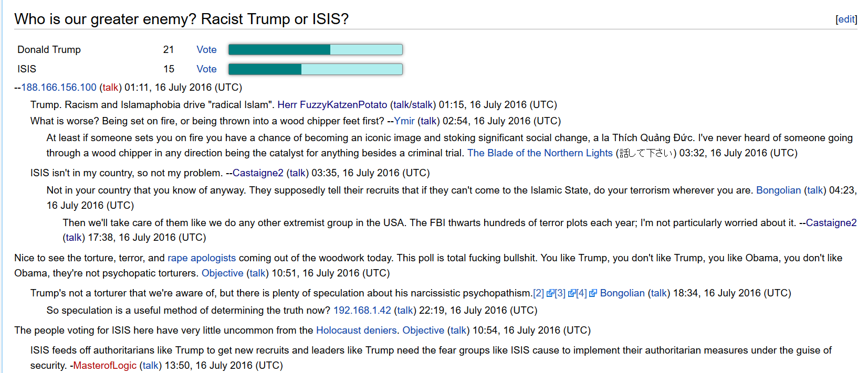Click the Donald Trump poll progress bar

316,49
